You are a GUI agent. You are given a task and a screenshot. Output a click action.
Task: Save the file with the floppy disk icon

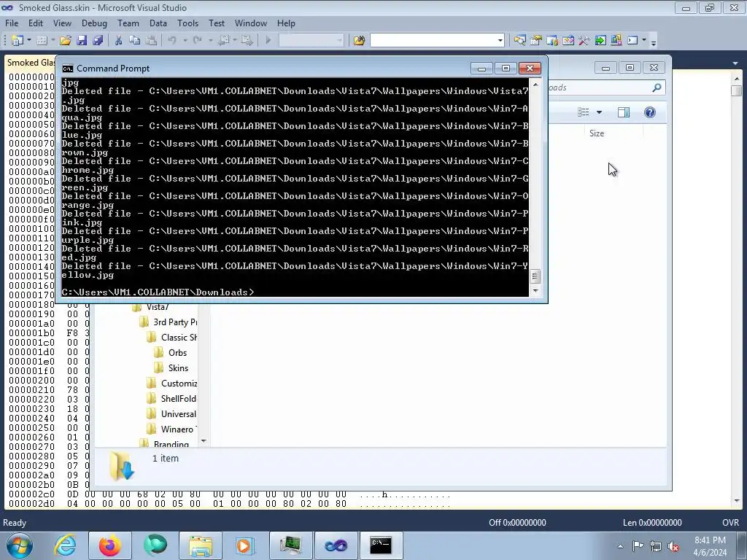click(82, 41)
